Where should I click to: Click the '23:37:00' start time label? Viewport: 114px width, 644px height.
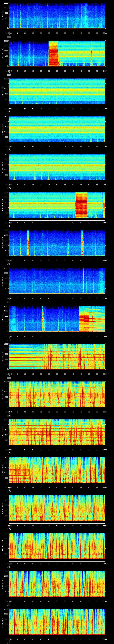[9, 601]
